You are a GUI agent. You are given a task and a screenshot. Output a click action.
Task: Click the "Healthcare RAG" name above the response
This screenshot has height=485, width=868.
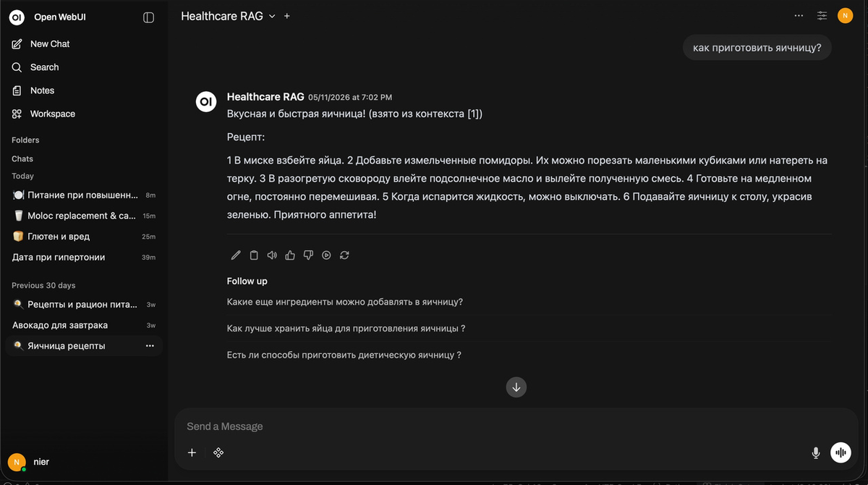pos(265,96)
